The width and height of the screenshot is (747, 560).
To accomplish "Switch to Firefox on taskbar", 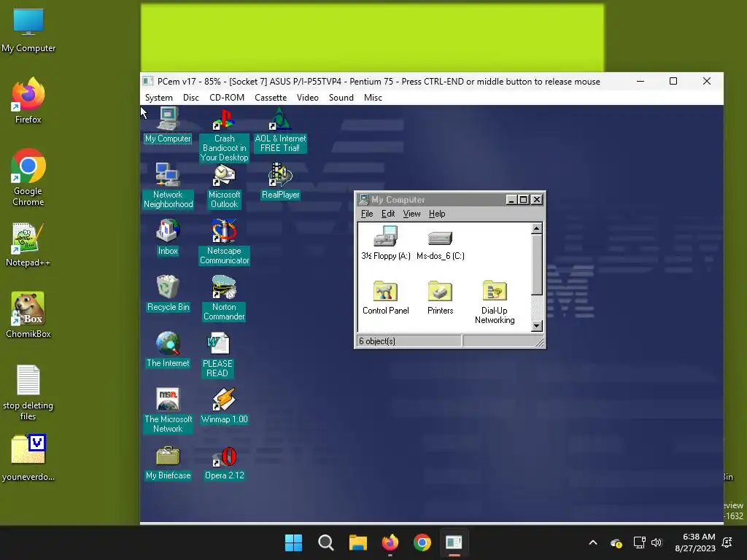I will click(x=390, y=542).
